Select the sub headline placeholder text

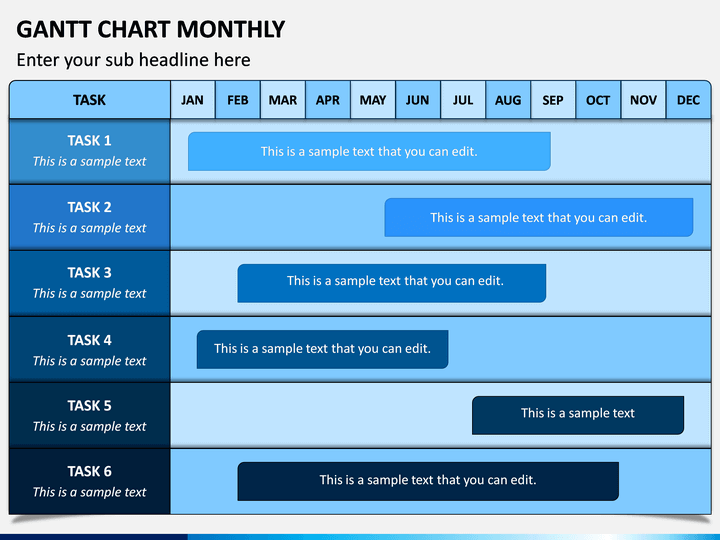[133, 60]
